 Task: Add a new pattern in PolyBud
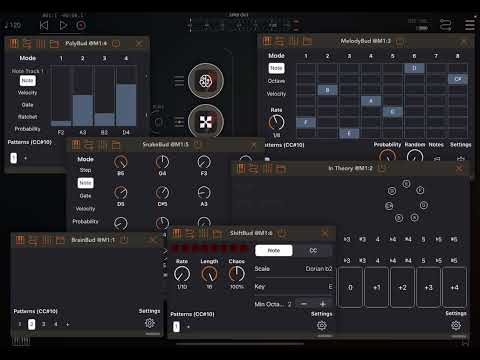(x=25, y=158)
